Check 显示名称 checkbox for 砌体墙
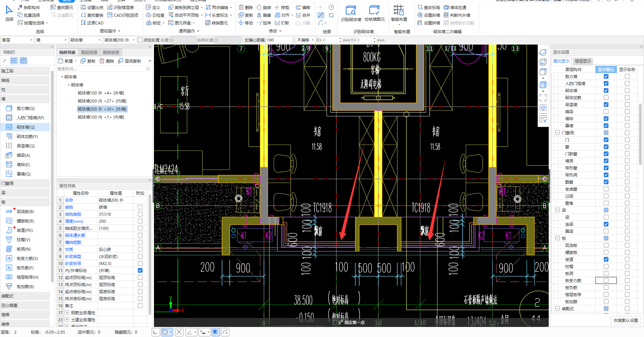The height and width of the screenshot is (337, 644). point(627,90)
